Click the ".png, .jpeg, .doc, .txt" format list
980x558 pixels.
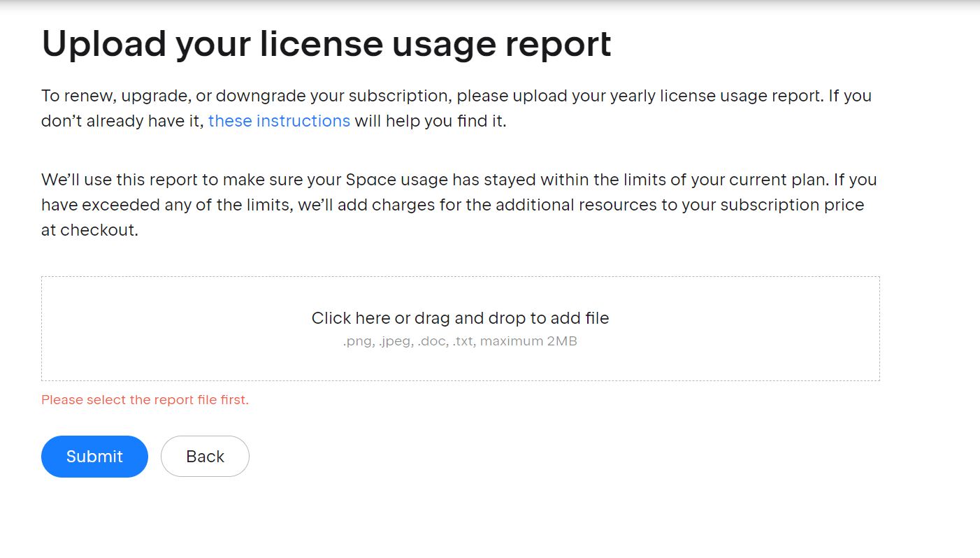coord(408,341)
